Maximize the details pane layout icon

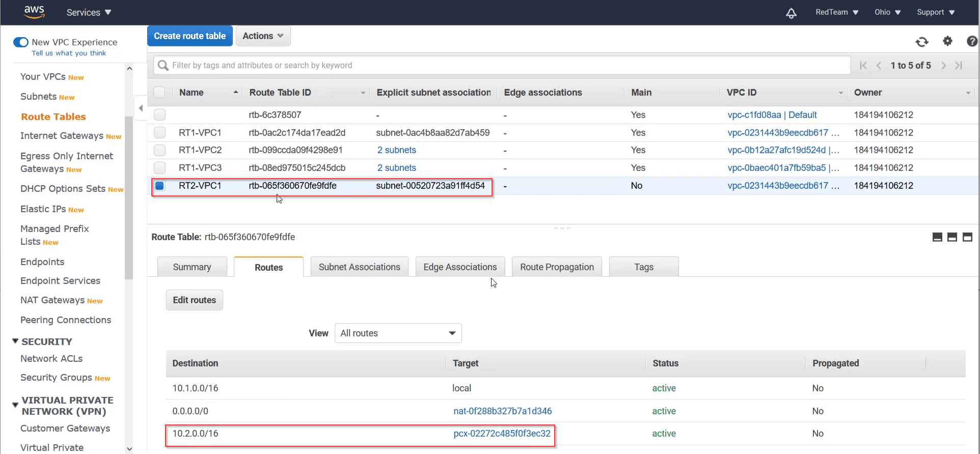coord(967,237)
